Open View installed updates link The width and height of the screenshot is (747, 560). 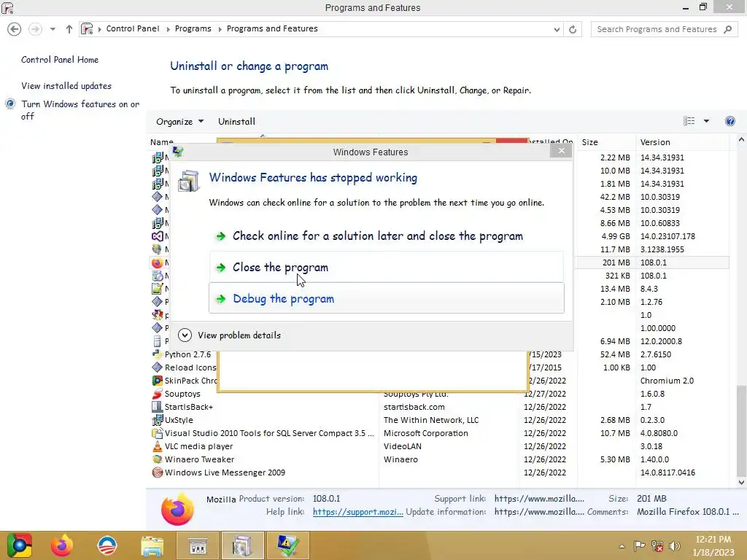[x=66, y=86]
